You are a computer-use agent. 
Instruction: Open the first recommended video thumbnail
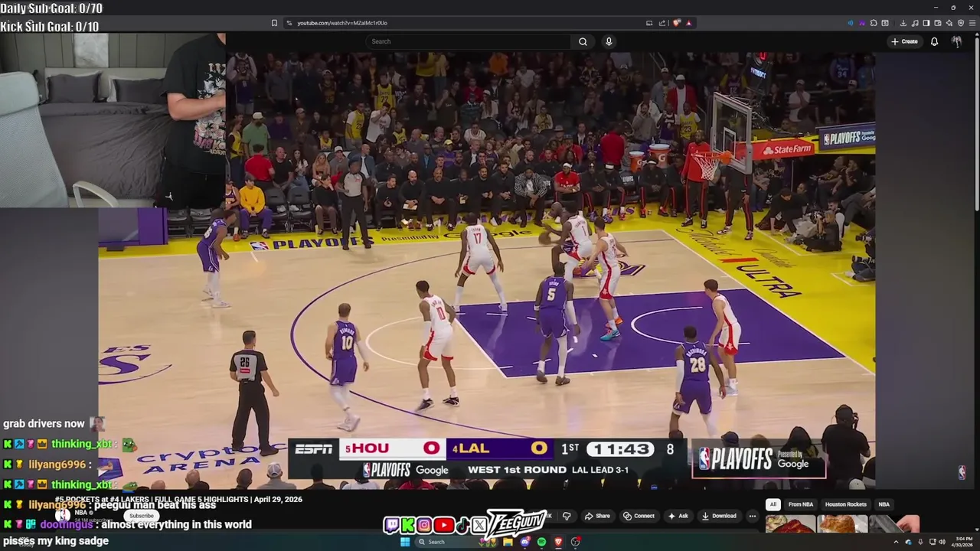coord(790,524)
